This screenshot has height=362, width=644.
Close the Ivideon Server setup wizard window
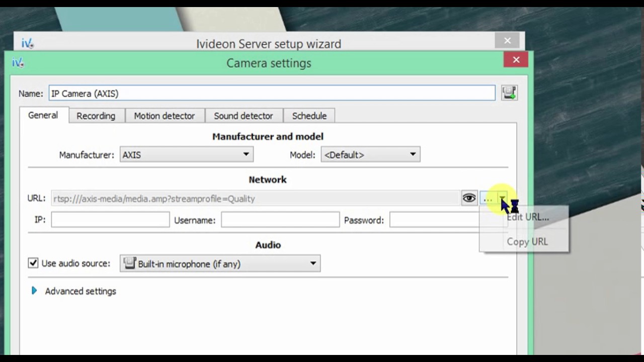pos(507,41)
